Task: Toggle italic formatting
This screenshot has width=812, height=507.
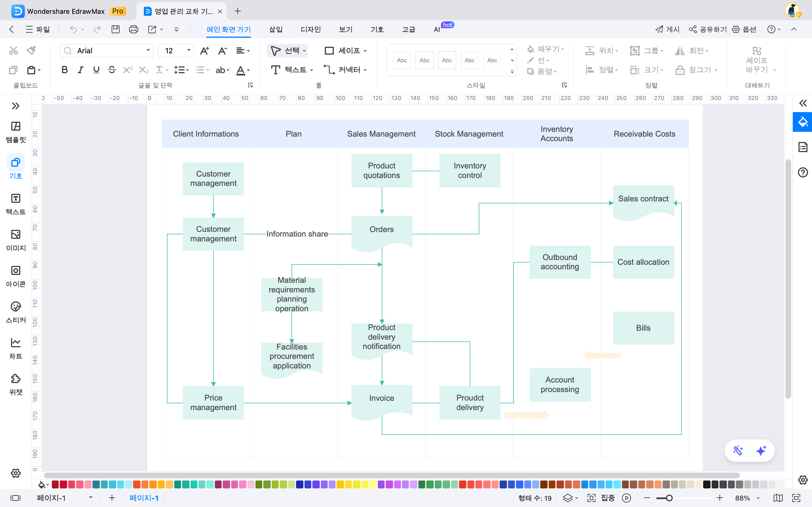Action: click(80, 70)
